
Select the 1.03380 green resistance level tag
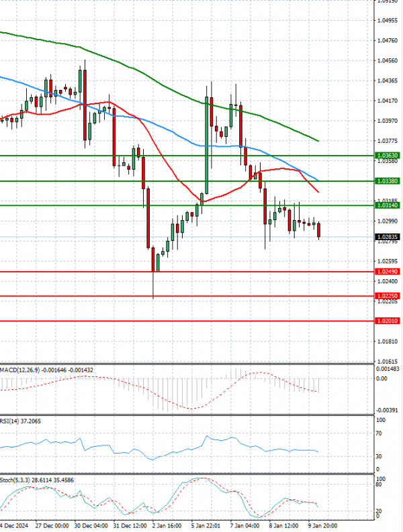click(388, 181)
